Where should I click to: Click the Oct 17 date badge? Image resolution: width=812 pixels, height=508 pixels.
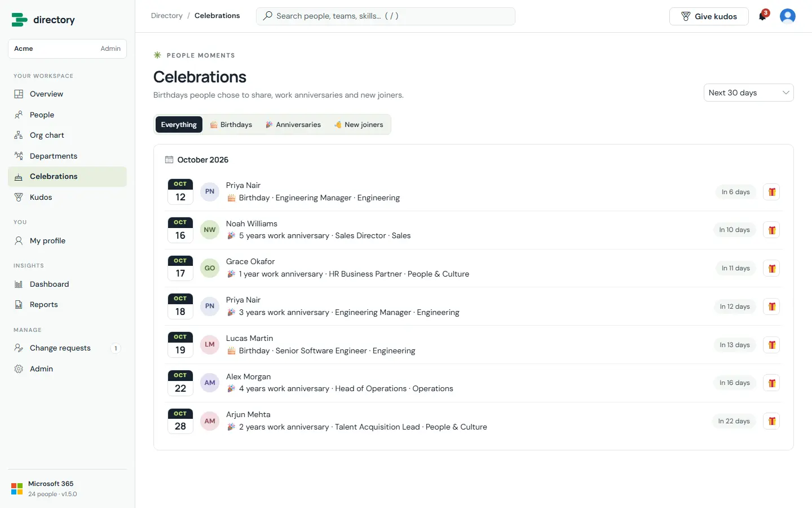180,268
